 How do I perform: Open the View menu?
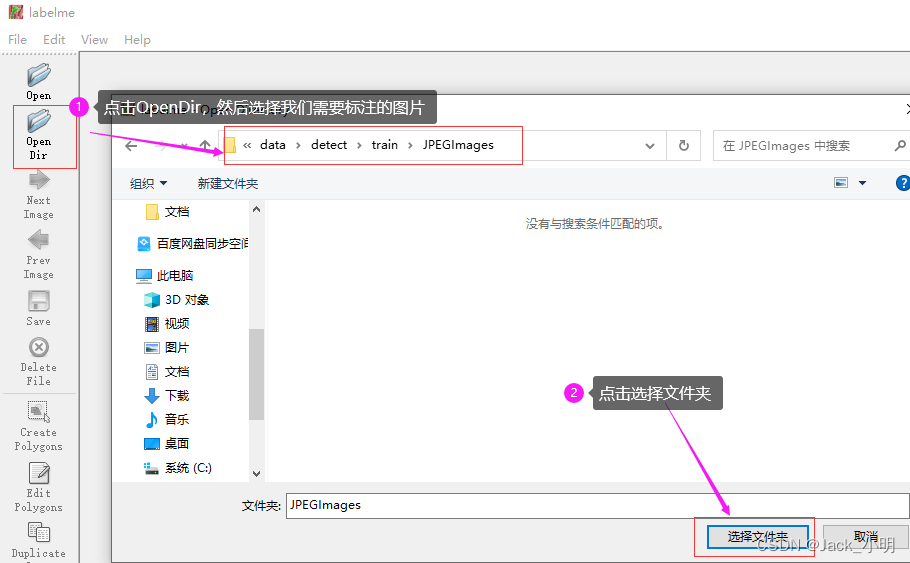(94, 39)
